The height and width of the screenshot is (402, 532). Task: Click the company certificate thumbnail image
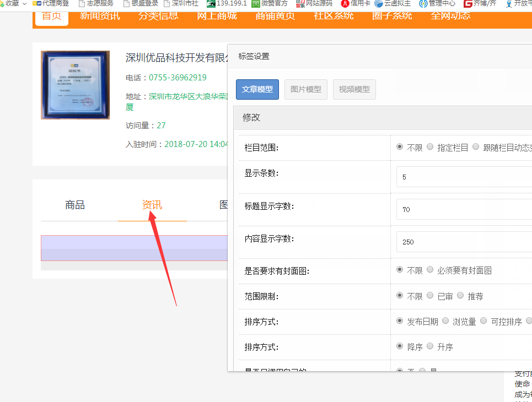[x=76, y=85]
